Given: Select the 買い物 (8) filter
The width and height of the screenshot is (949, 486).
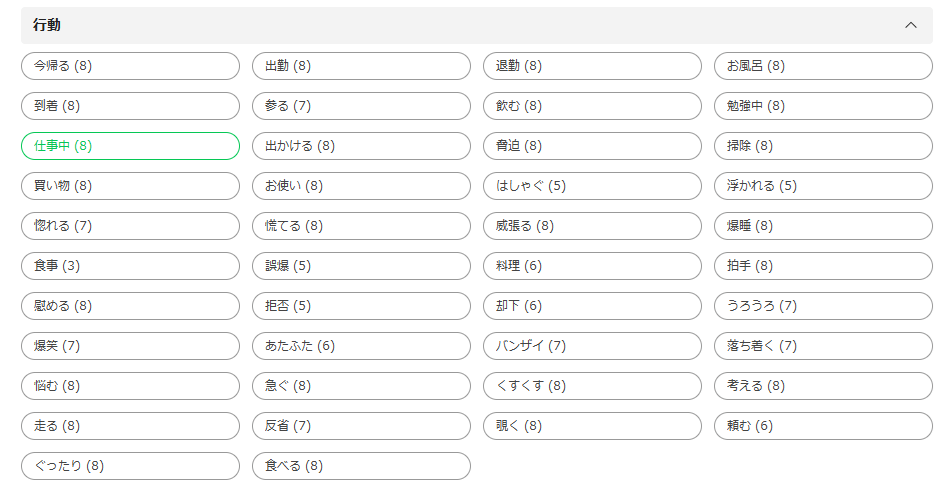Looking at the screenshot, I should [130, 186].
